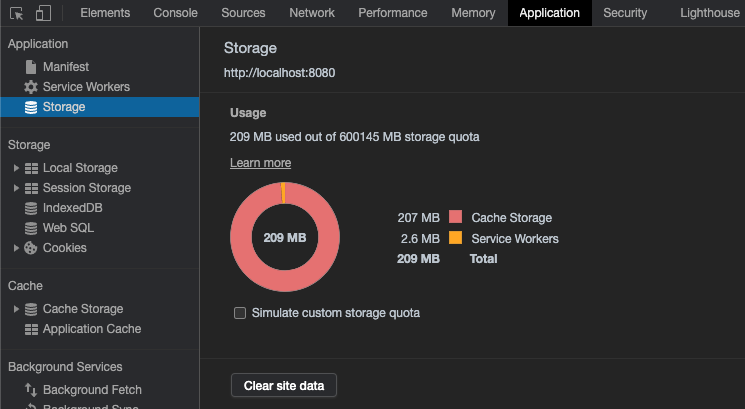Click the Cookies cookie icon

click(30, 248)
